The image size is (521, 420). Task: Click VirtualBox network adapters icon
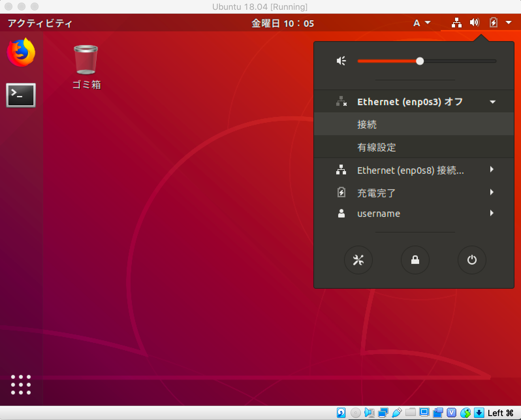pos(383,413)
